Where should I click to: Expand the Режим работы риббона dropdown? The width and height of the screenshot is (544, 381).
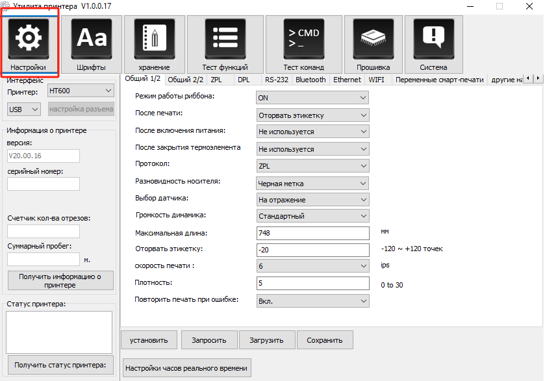[312, 98]
